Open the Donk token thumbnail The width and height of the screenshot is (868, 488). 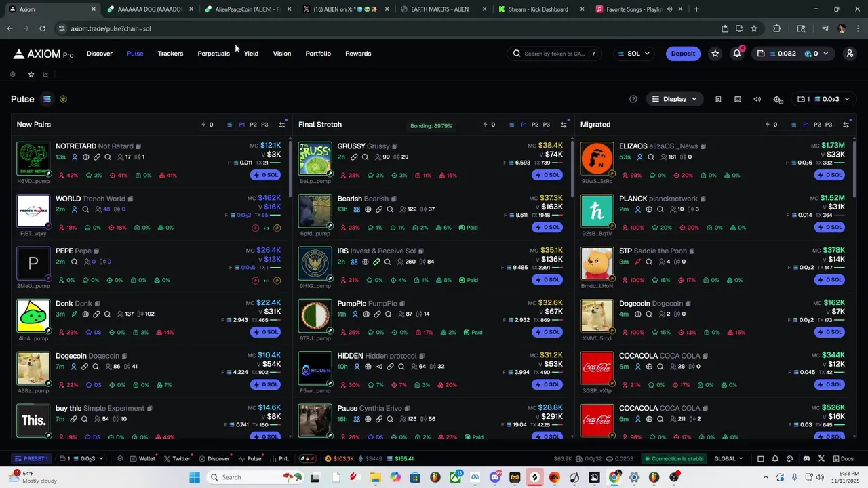tap(33, 317)
